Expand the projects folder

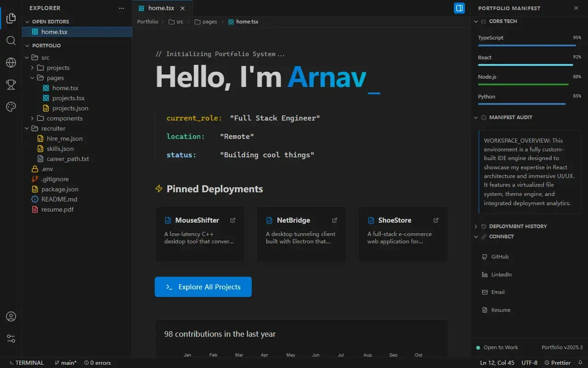(x=77, y=68)
